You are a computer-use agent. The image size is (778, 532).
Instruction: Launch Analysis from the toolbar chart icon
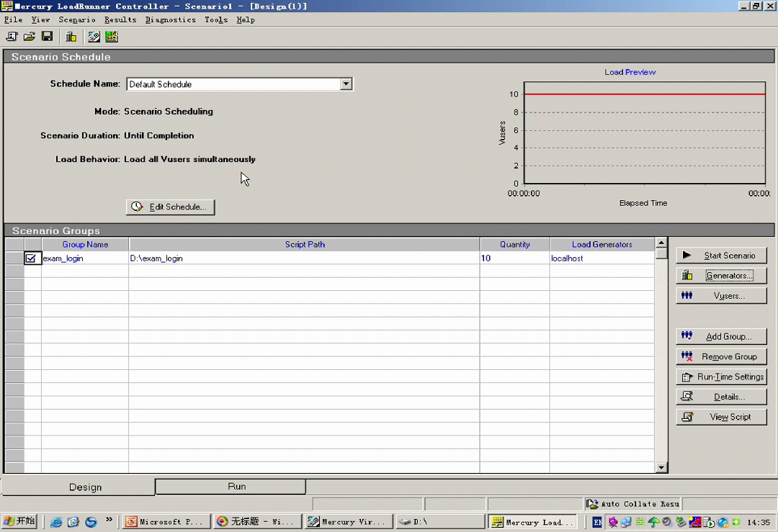click(x=112, y=37)
